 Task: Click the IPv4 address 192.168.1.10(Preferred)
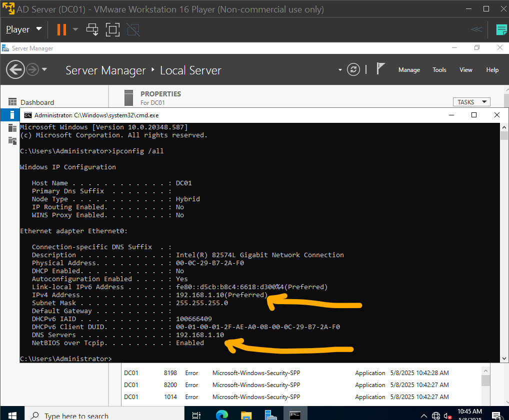click(221, 295)
